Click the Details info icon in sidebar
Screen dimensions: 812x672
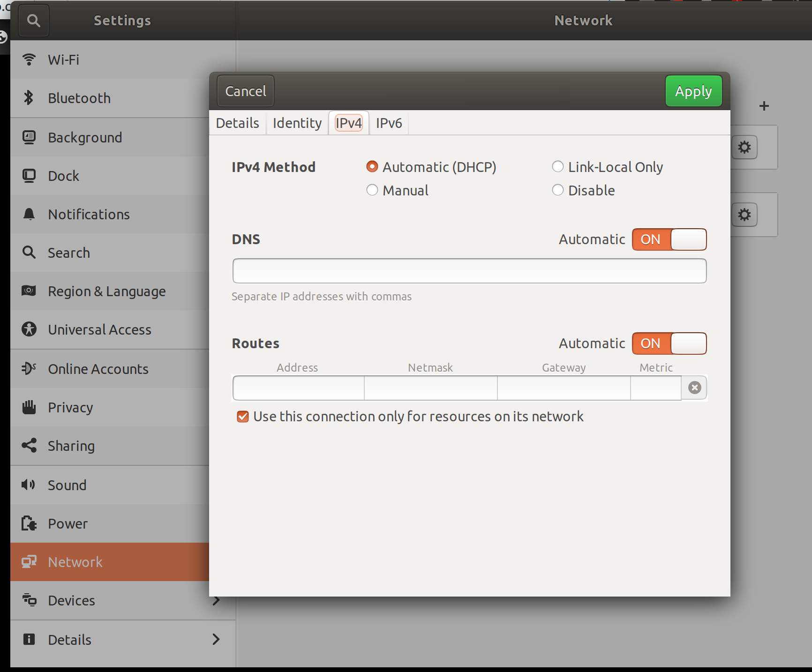(x=29, y=640)
